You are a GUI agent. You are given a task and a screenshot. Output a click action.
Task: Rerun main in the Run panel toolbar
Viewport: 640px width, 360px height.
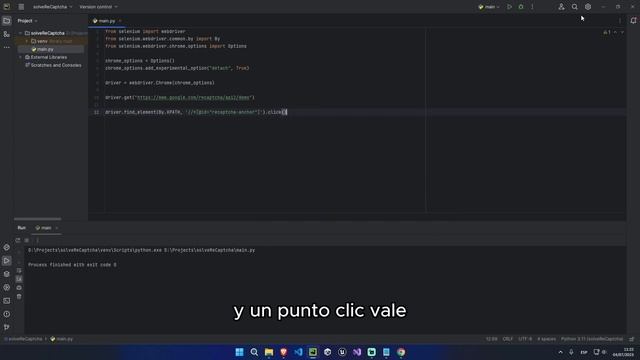(18, 240)
